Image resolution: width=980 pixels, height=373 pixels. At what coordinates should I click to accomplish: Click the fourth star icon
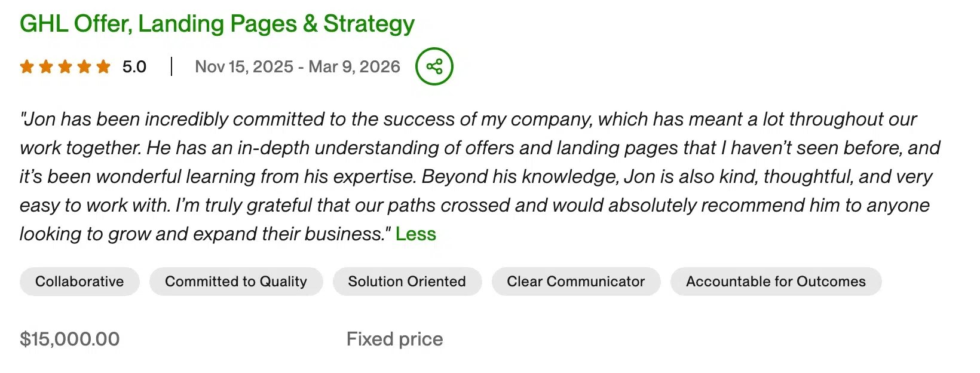(84, 67)
